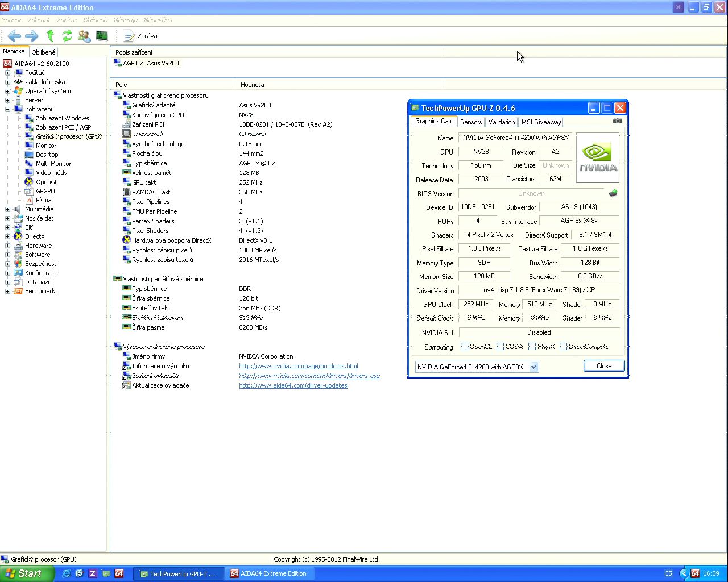The height and width of the screenshot is (582, 728).
Task: Click the Driver Version field in GPU-Z
Action: pyautogui.click(x=539, y=290)
